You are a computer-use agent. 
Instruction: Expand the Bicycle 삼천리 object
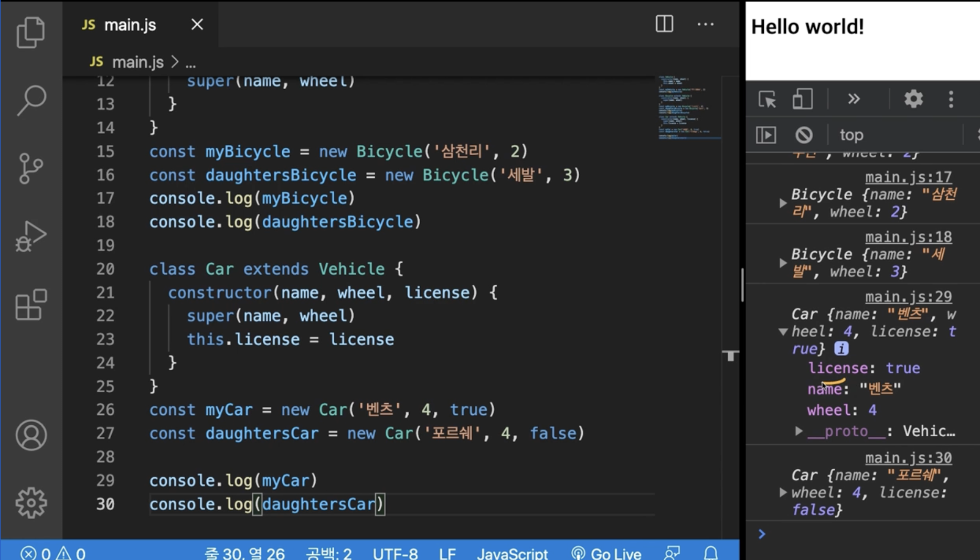pyautogui.click(x=783, y=203)
